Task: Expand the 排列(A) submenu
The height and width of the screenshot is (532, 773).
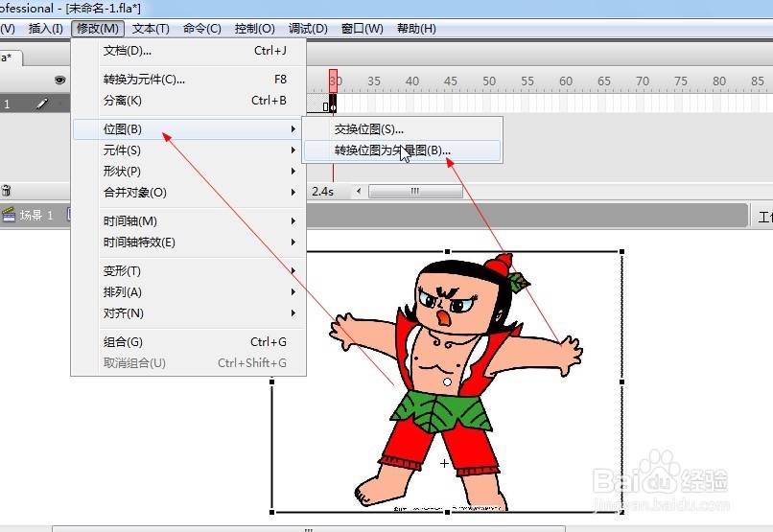Action: (x=188, y=292)
